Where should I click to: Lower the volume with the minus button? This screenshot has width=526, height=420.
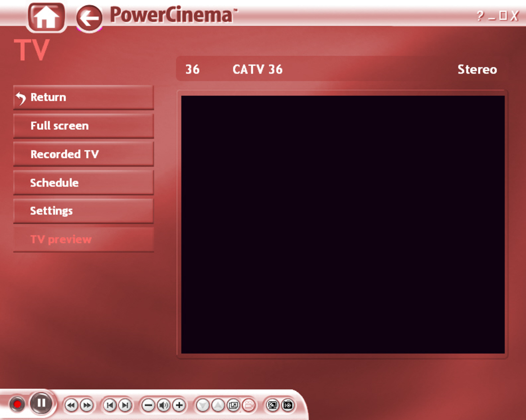tap(148, 405)
